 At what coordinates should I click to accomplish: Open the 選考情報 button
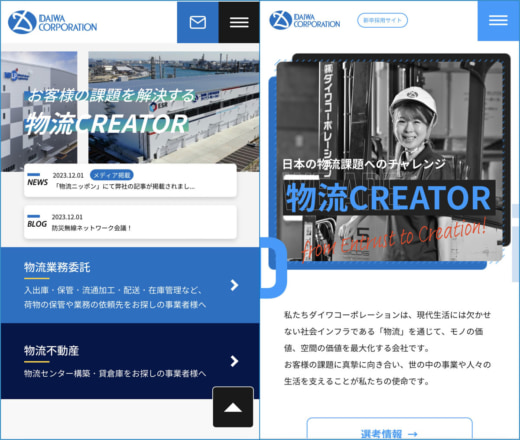tap(389, 429)
